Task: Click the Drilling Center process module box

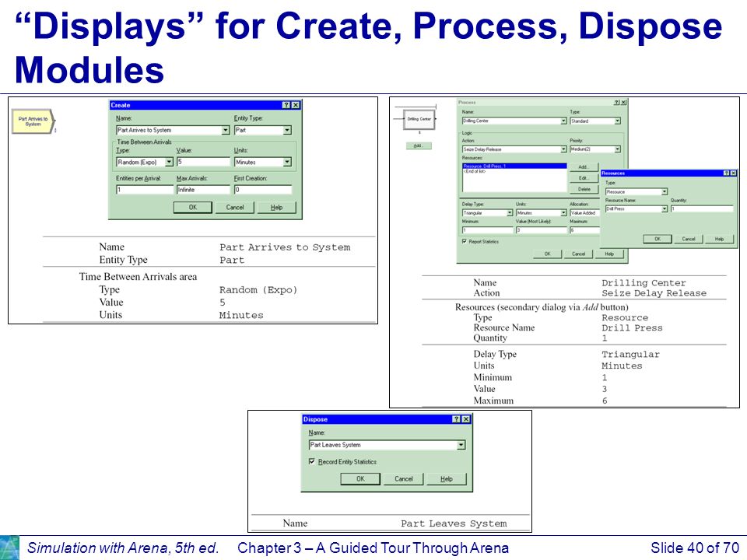Action: tap(419, 119)
